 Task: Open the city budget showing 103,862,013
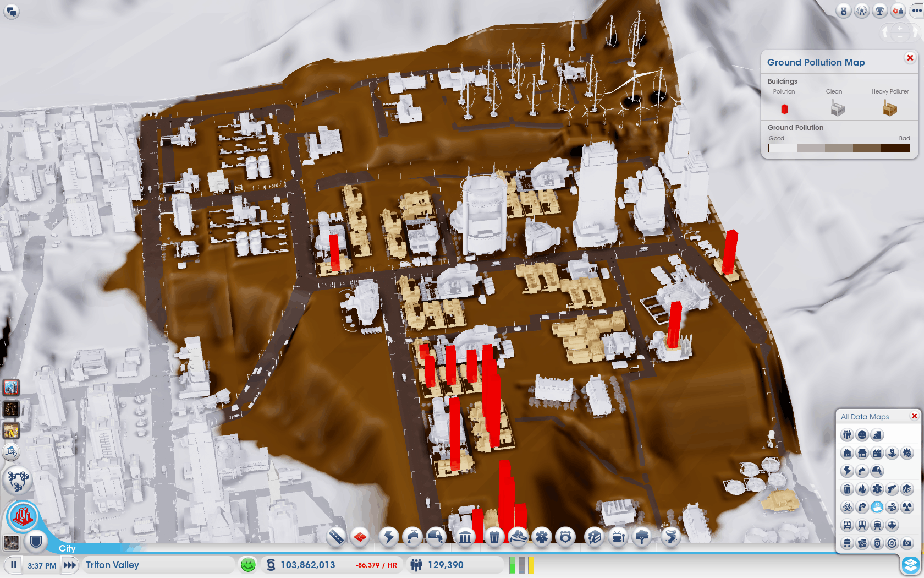point(332,565)
